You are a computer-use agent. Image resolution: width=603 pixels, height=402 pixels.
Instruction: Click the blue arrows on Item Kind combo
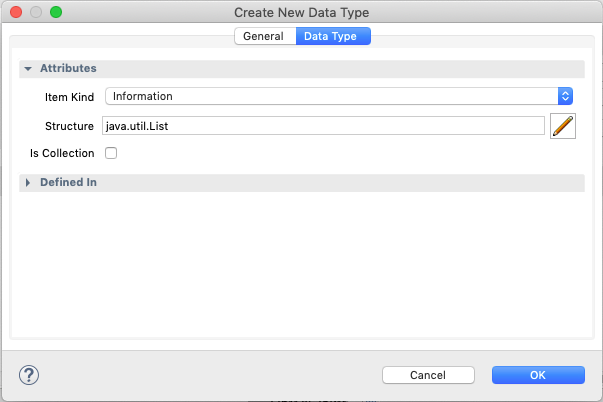pyautogui.click(x=565, y=96)
